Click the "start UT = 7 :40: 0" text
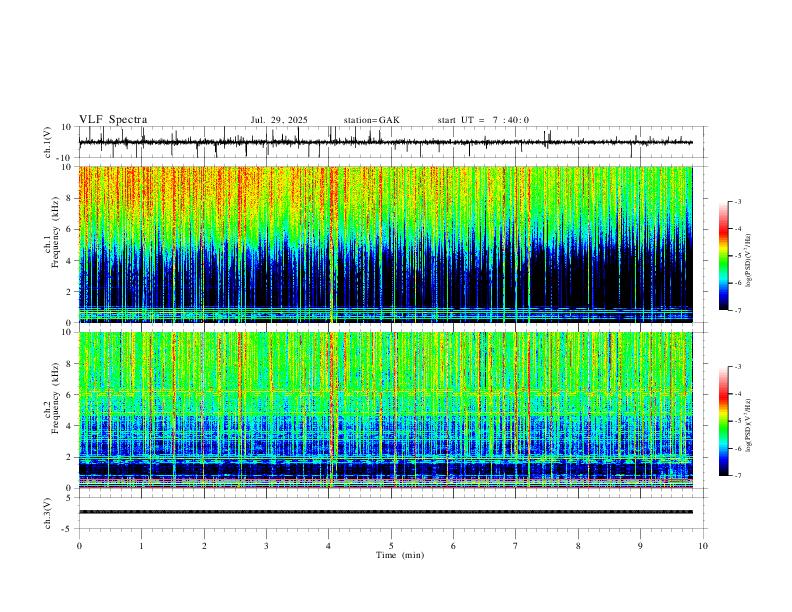 point(483,120)
